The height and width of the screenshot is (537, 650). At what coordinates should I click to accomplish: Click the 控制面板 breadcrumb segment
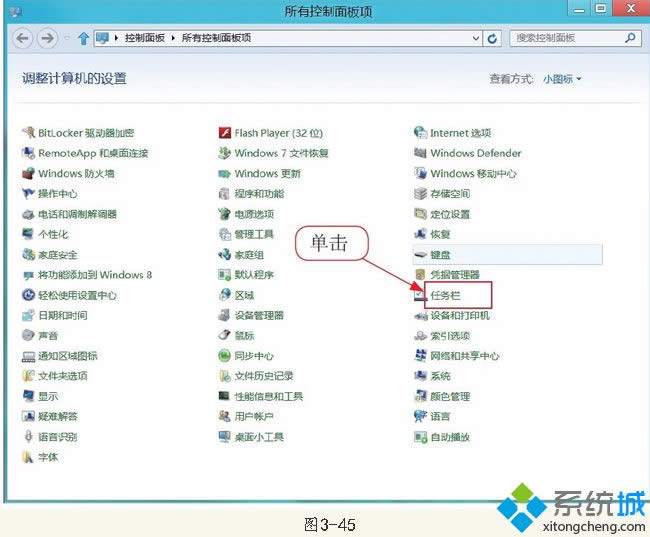point(145,38)
